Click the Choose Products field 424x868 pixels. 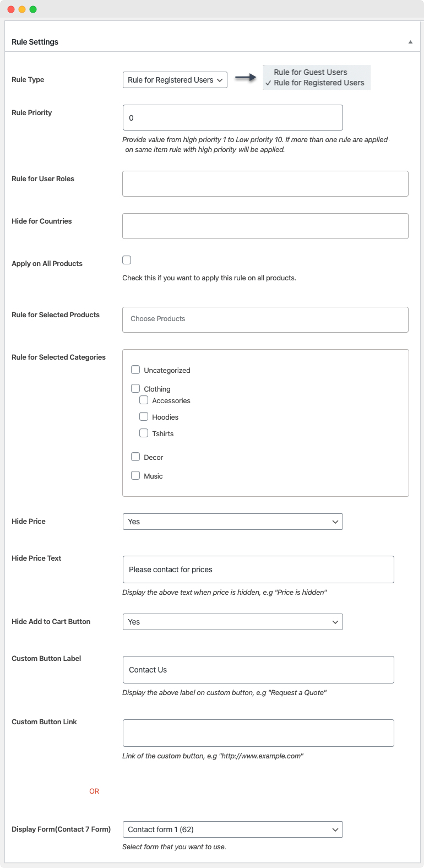tap(265, 319)
